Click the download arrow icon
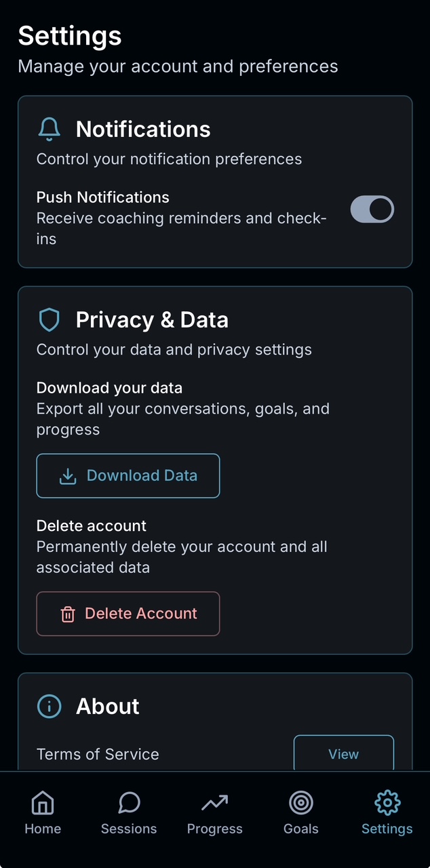Viewport: 430px width, 868px height. [x=68, y=475]
